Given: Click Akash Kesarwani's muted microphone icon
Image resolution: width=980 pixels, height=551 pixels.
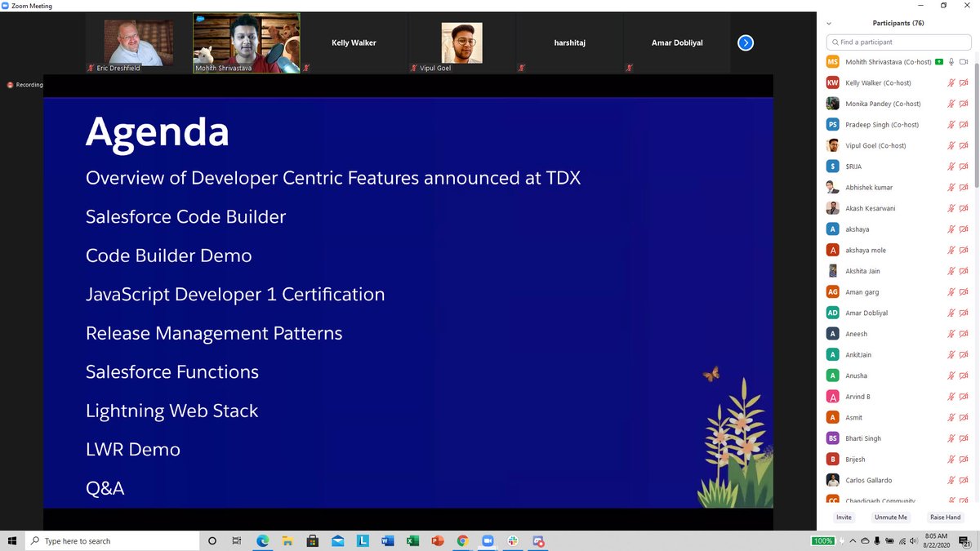Looking at the screenshot, I should click(951, 208).
